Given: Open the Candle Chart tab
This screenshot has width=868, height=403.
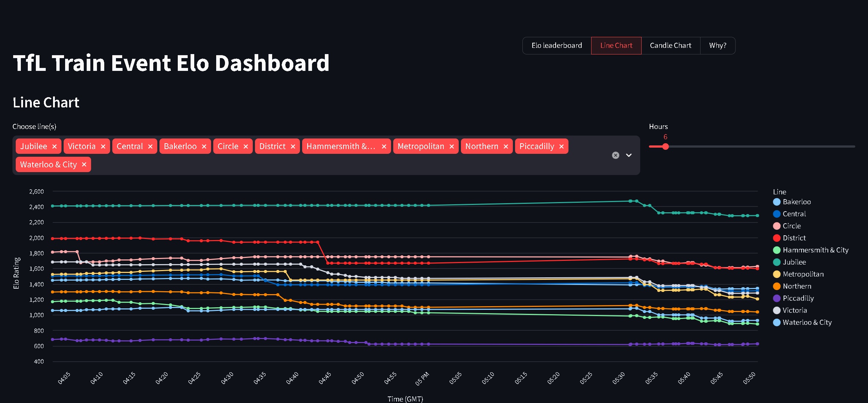Looking at the screenshot, I should click(670, 46).
